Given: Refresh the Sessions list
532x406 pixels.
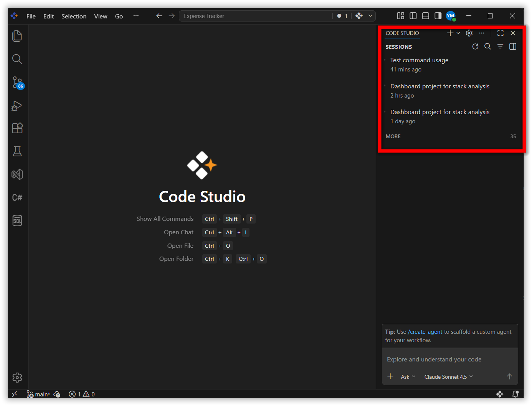Looking at the screenshot, I should 475,46.
